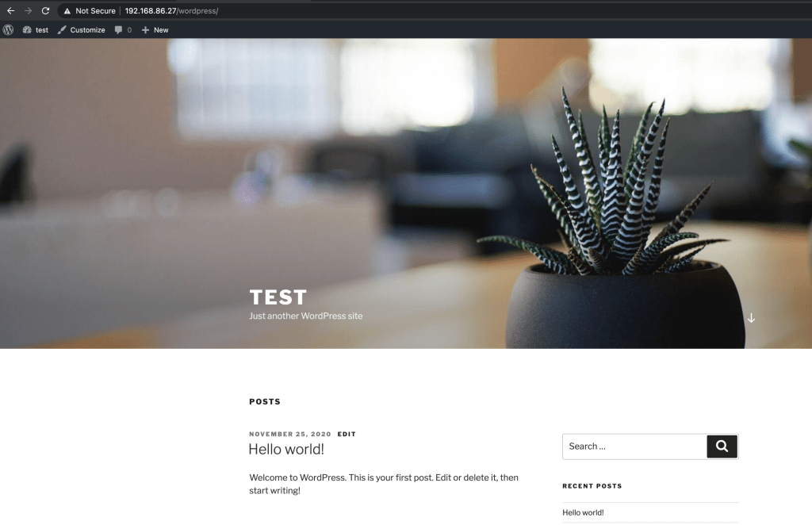
Task: Click the Edit link beside the post date
Action: 347,435
